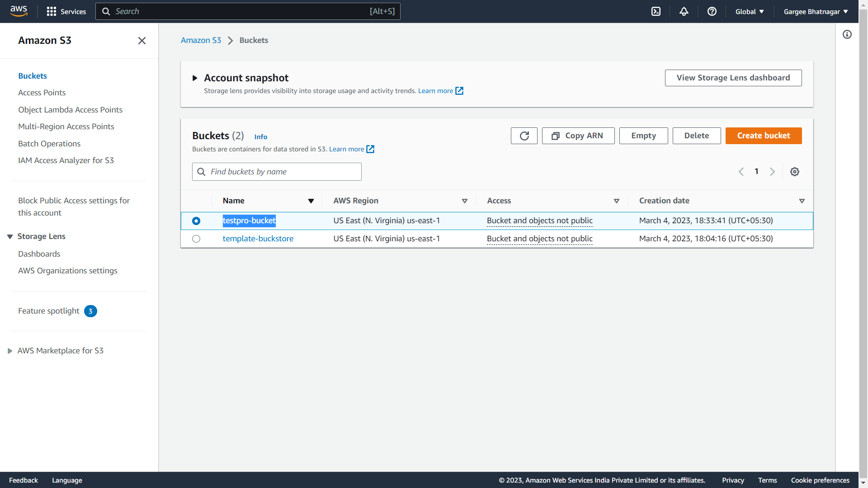Open table preferences gear icon

point(795,172)
